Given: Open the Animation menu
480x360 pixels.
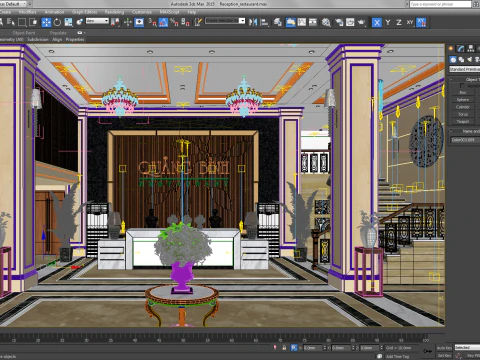Looking at the screenshot, I should tap(54, 12).
